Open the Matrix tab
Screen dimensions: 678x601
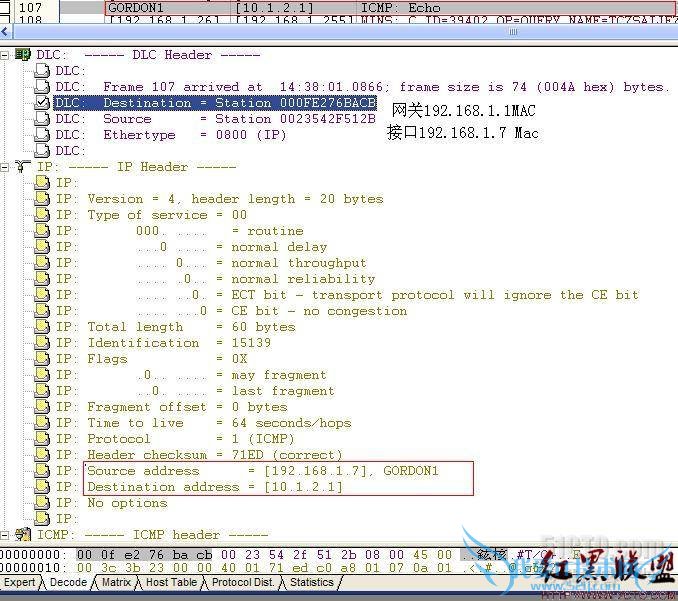tap(116, 582)
